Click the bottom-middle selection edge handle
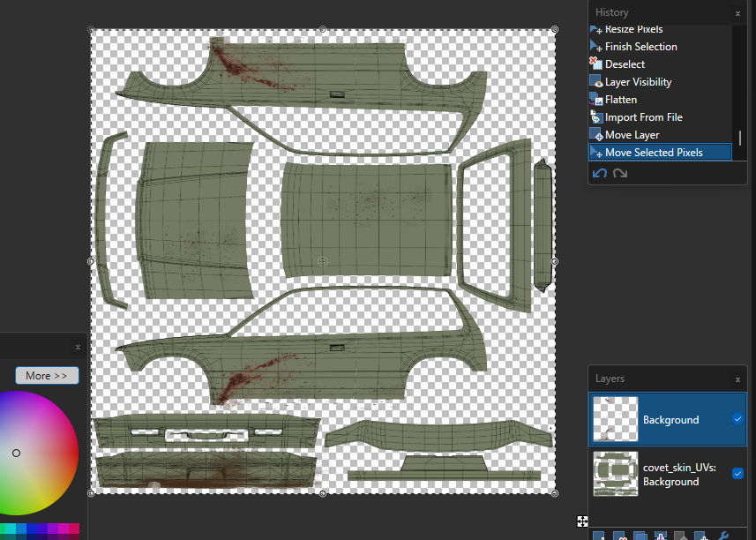Image resolution: width=756 pixels, height=540 pixels. pos(323,493)
